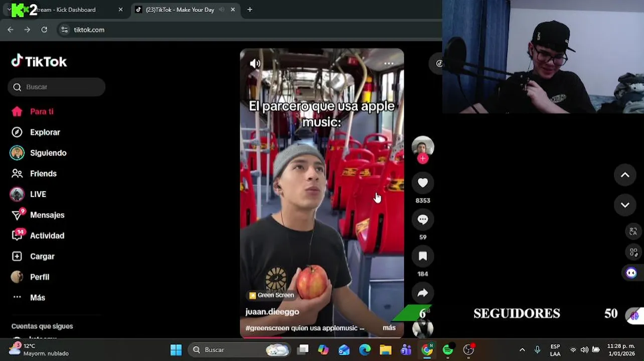
Task: Save the video with the bookmark icon
Action: (x=423, y=256)
